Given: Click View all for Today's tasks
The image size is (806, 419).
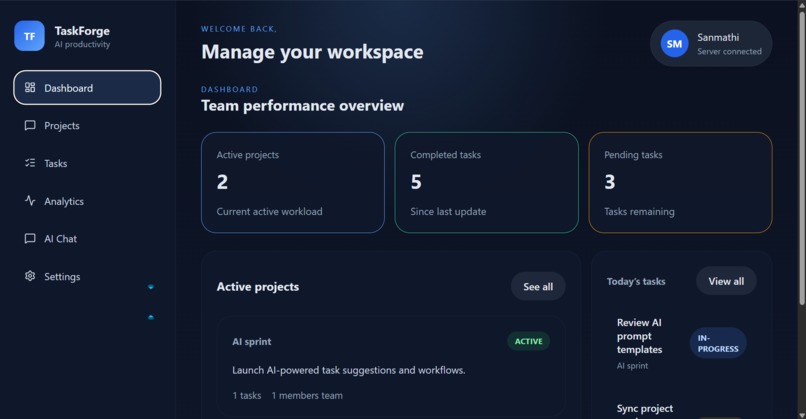Looking at the screenshot, I should (726, 281).
